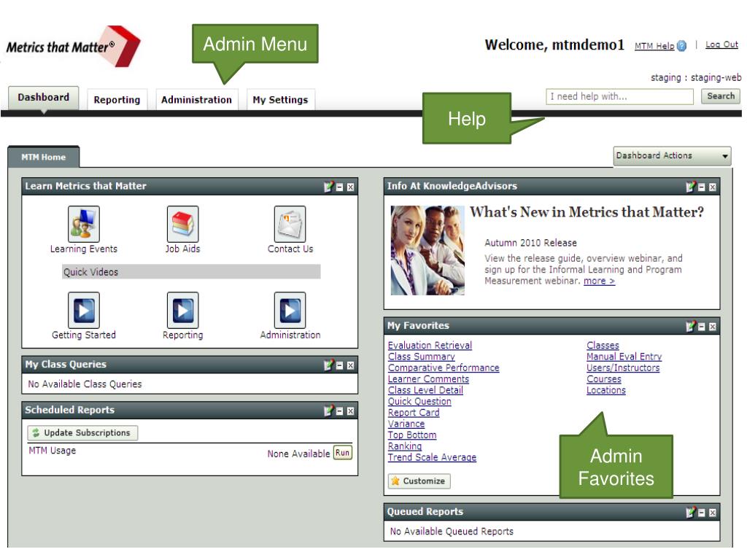The height and width of the screenshot is (560, 747).
Task: Click the MTM Help question mark icon
Action: point(682,46)
